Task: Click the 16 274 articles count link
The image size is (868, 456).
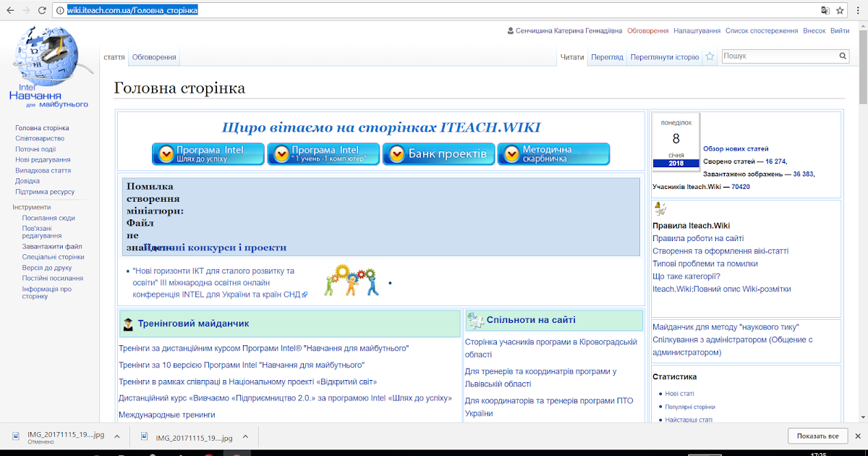Action: (x=775, y=162)
